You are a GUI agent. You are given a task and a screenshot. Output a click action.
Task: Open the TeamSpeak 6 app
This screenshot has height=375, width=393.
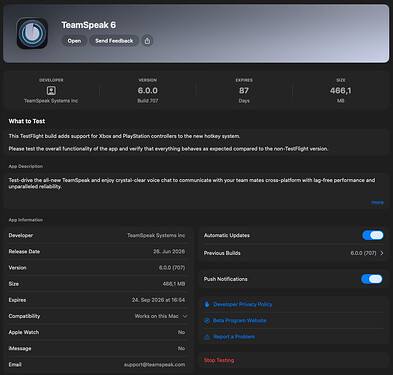74,41
